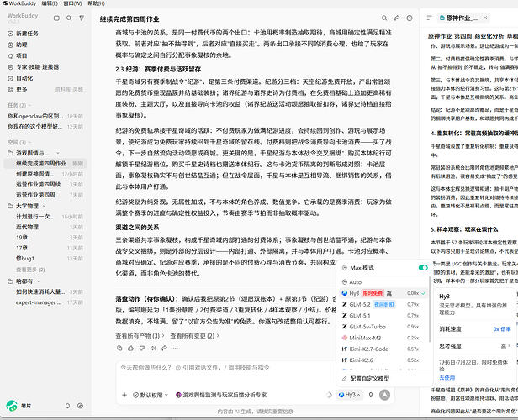Select the GLM-5.2 model
This screenshot has height=420, width=518.
point(383,304)
